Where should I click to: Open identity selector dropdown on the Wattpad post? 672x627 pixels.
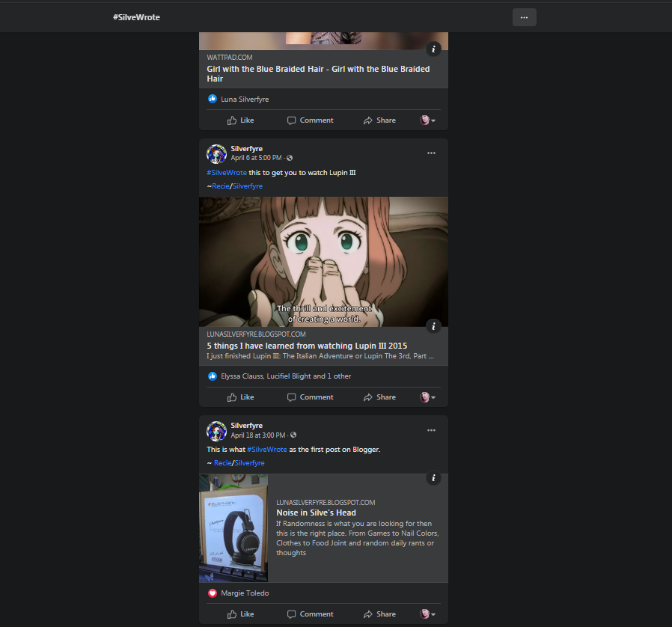(427, 120)
